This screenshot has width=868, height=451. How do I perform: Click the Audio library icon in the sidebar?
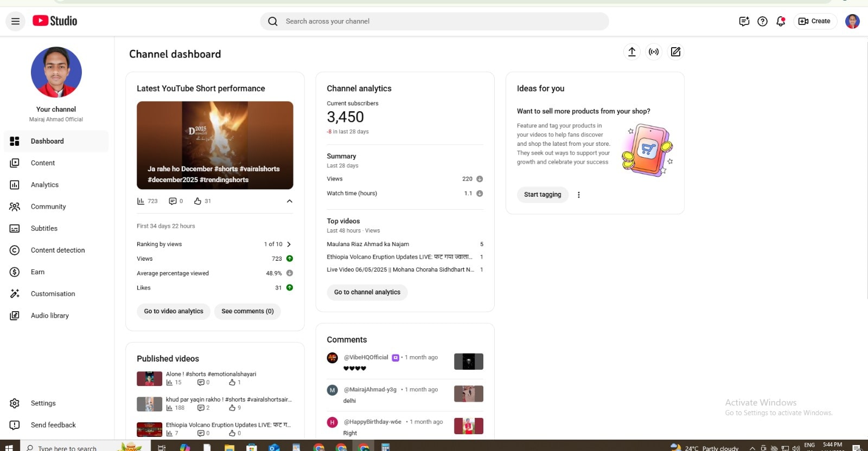15,315
